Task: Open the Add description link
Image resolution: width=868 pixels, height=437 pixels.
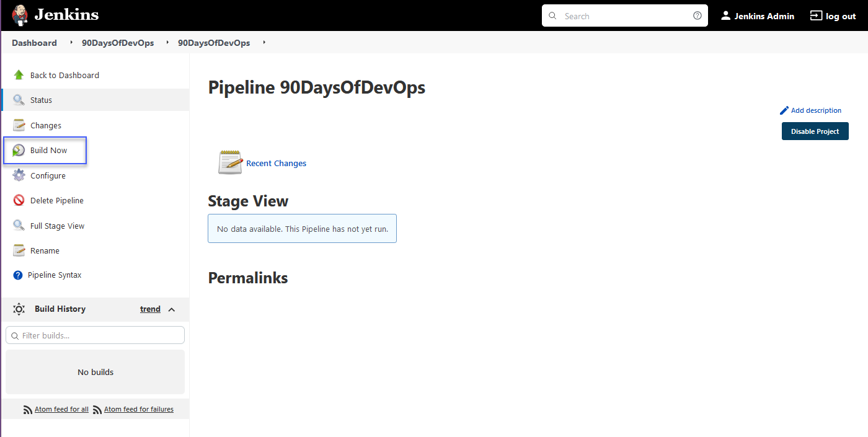Action: click(815, 110)
